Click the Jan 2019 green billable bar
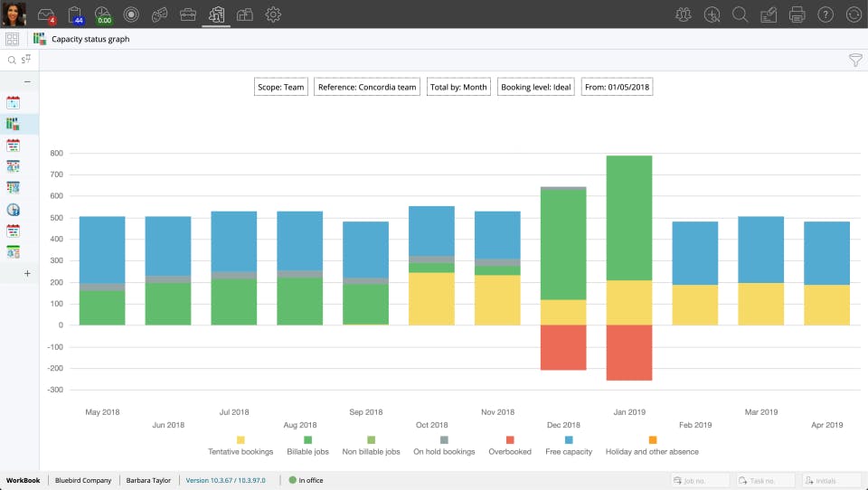The height and width of the screenshot is (490, 868). pyautogui.click(x=629, y=218)
